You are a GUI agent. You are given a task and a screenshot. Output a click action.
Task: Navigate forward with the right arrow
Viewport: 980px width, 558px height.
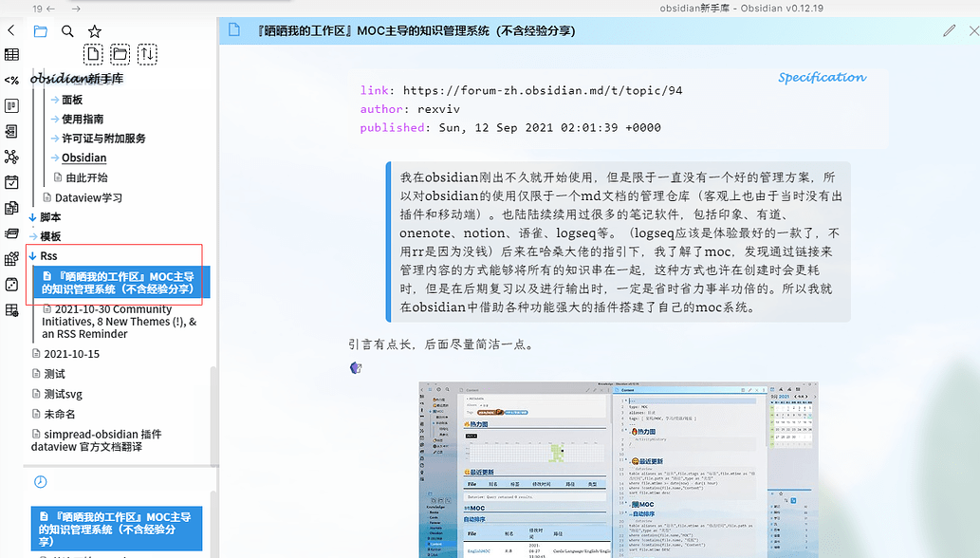(75, 9)
